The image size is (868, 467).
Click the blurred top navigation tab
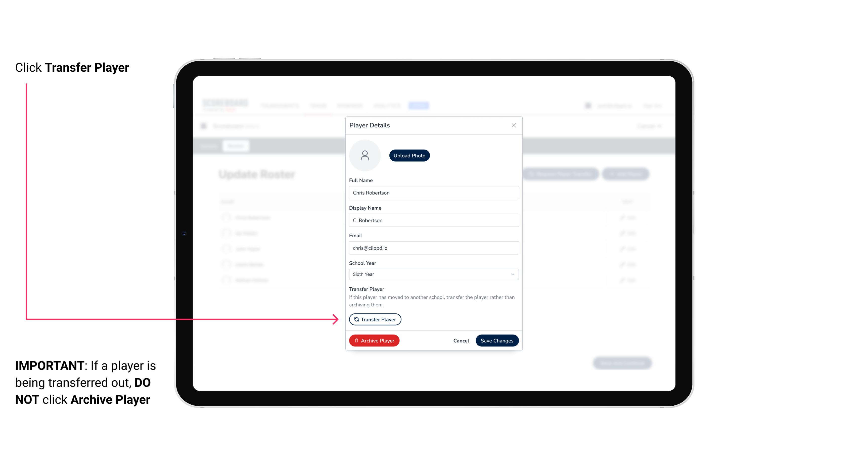click(x=419, y=105)
